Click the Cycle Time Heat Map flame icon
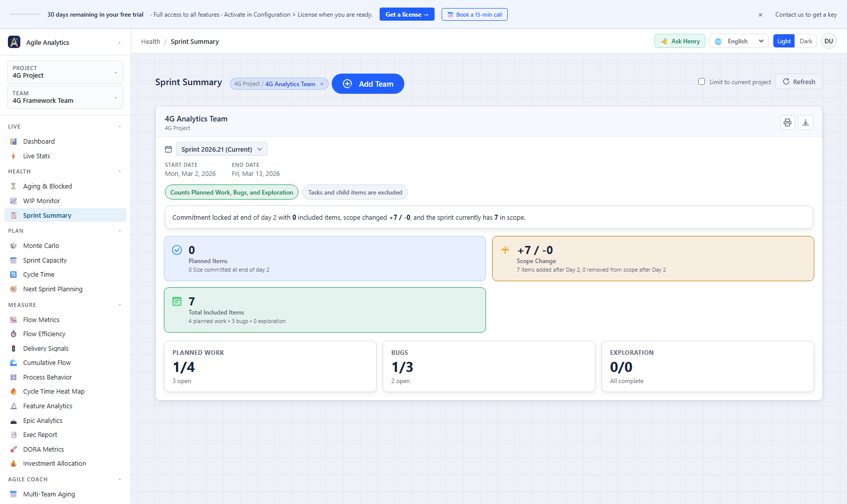Image resolution: width=847 pixels, height=504 pixels. pyautogui.click(x=14, y=392)
